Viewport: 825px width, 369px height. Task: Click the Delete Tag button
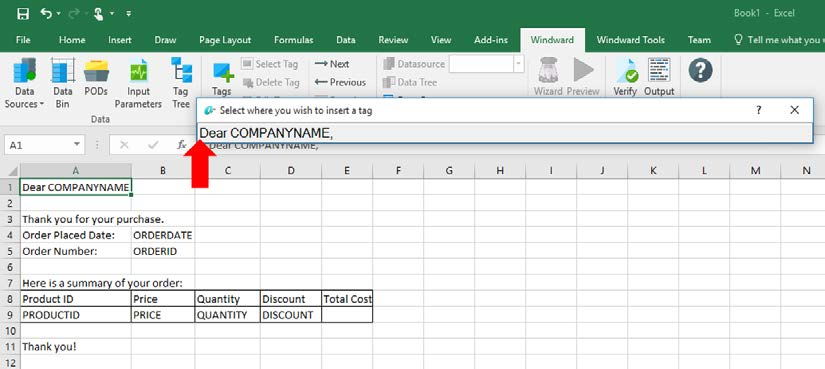271,83
